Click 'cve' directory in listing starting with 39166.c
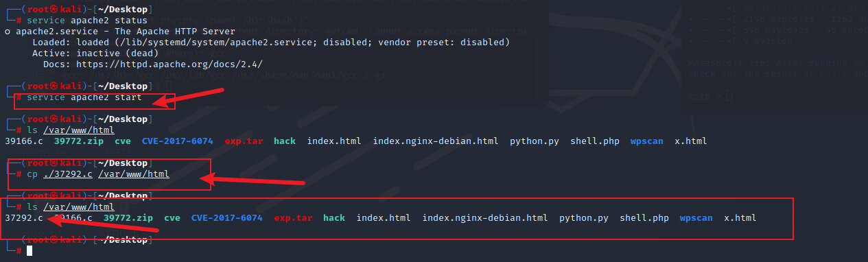This screenshot has height=262, width=868. coord(123,141)
